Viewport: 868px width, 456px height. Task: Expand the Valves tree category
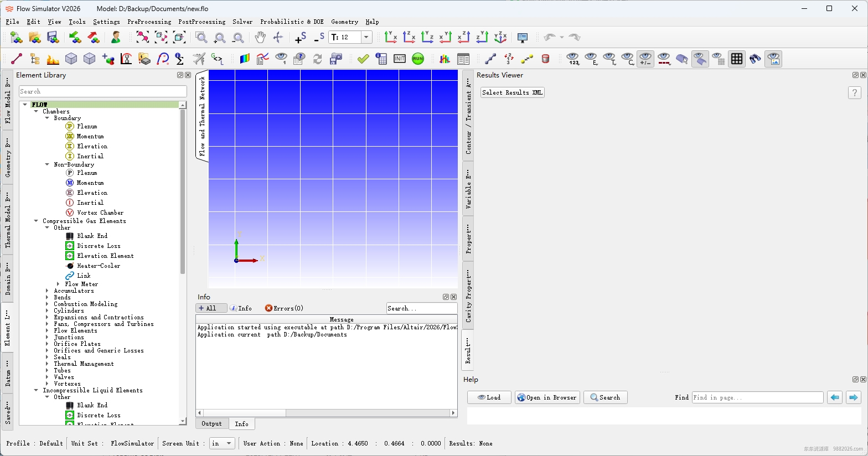(47, 377)
